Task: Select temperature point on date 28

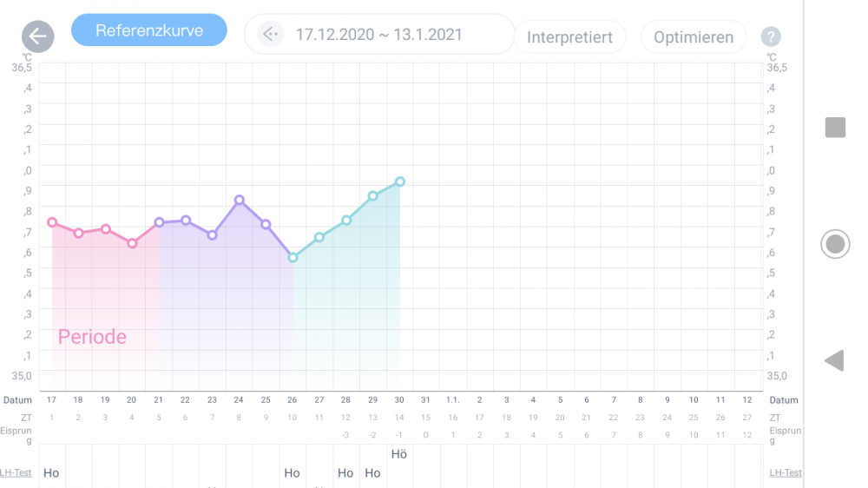Action: click(x=346, y=221)
